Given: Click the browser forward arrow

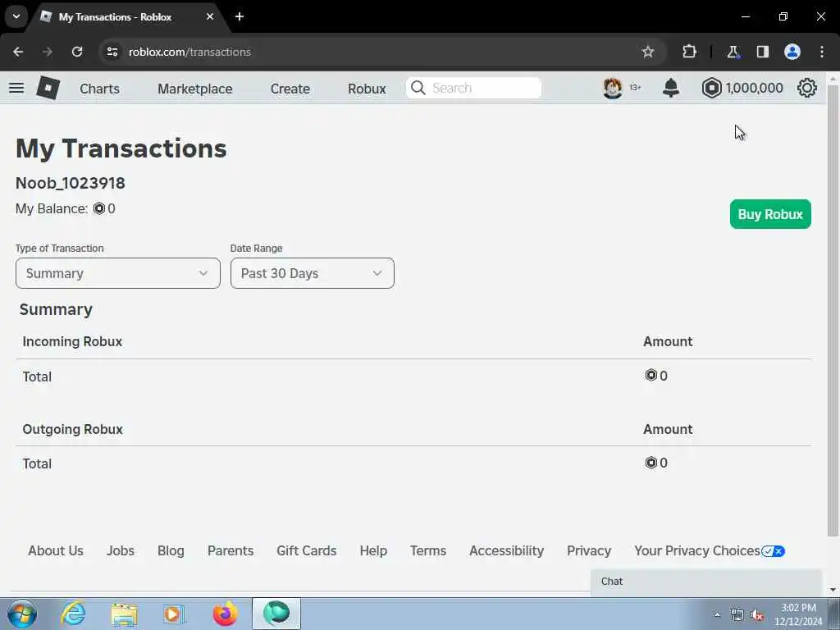Looking at the screenshot, I should (x=48, y=52).
